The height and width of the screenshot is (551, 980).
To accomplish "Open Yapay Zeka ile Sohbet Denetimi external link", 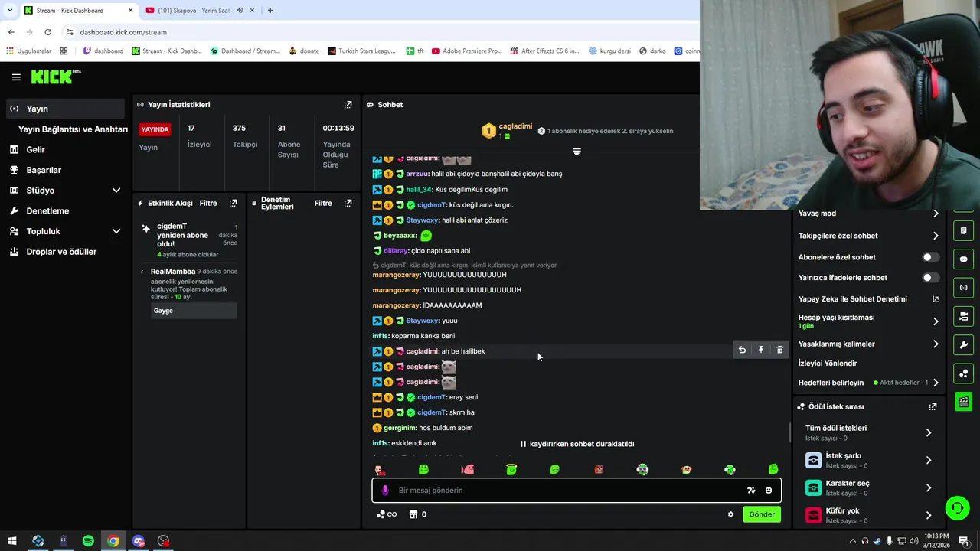I will 936,299.
